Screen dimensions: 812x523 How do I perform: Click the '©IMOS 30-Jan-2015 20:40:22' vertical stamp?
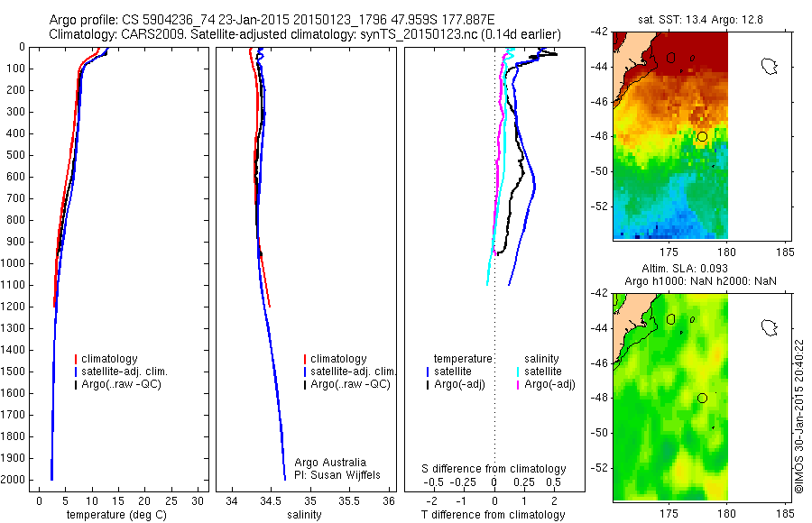click(799, 416)
